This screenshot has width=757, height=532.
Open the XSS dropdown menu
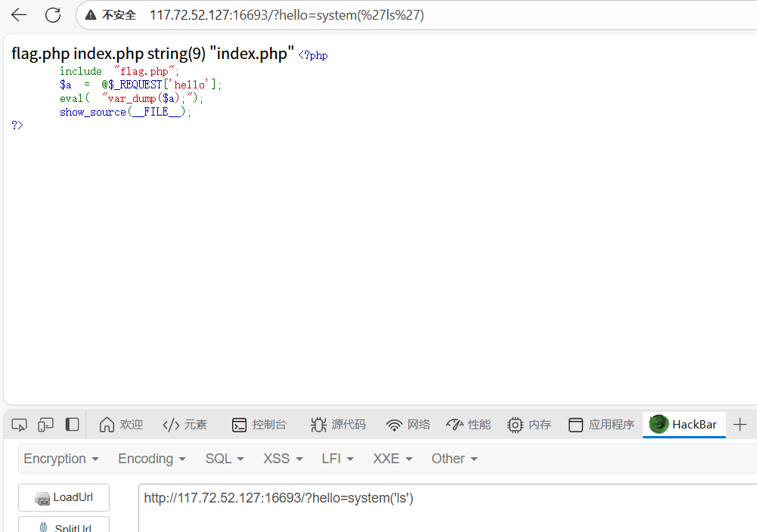coord(283,459)
